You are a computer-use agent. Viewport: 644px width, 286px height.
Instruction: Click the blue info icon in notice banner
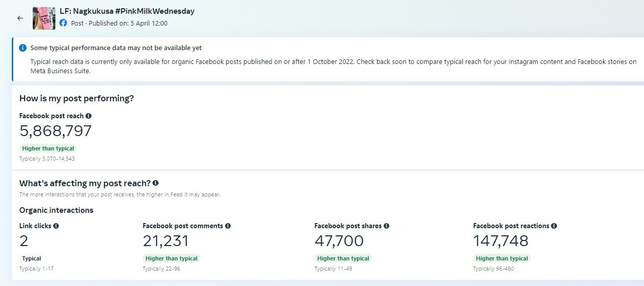point(23,48)
